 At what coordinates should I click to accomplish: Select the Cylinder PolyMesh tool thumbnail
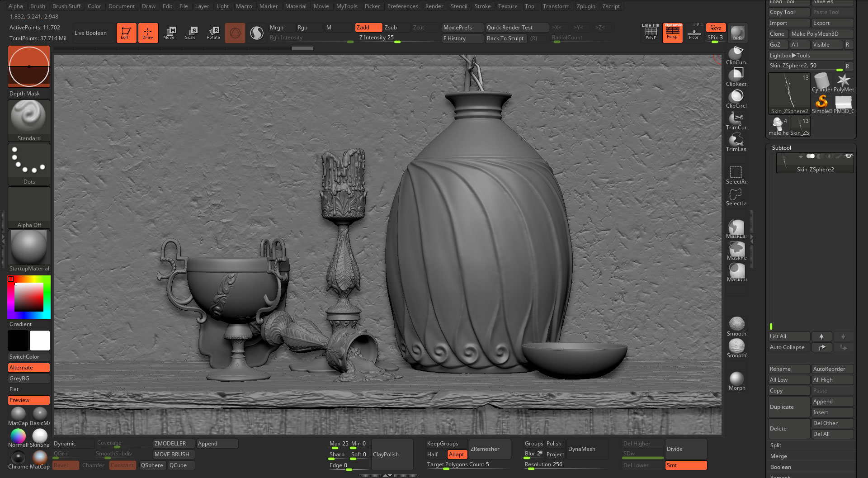[821, 81]
